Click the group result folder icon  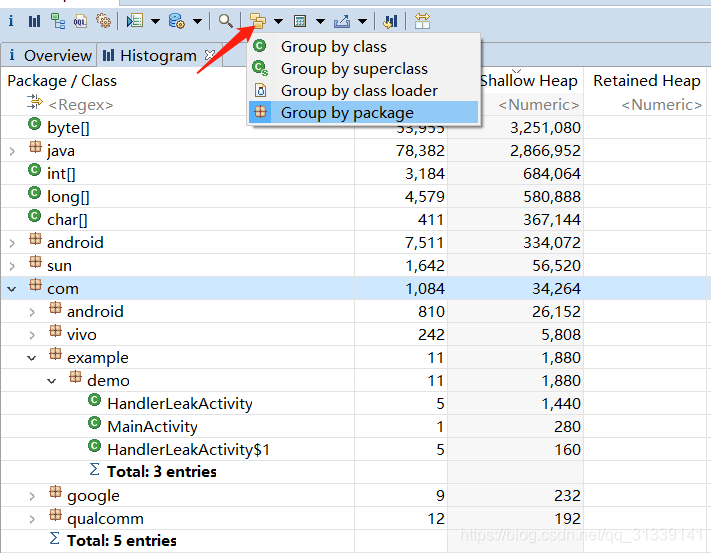click(x=258, y=21)
